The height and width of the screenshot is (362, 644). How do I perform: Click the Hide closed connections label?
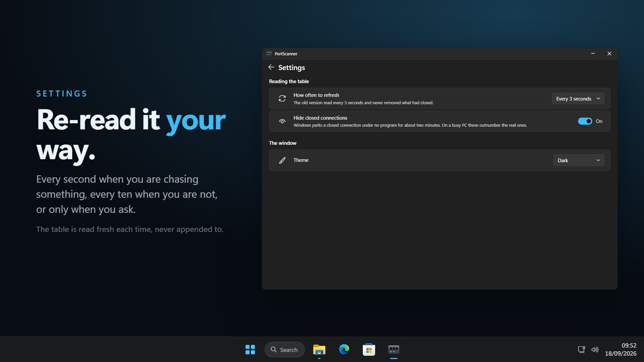320,118
